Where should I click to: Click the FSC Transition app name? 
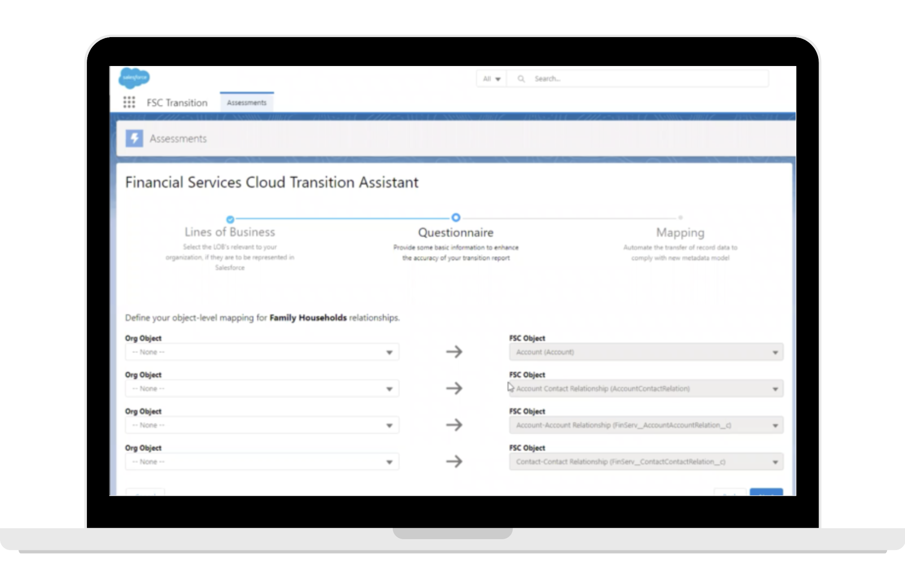(177, 103)
